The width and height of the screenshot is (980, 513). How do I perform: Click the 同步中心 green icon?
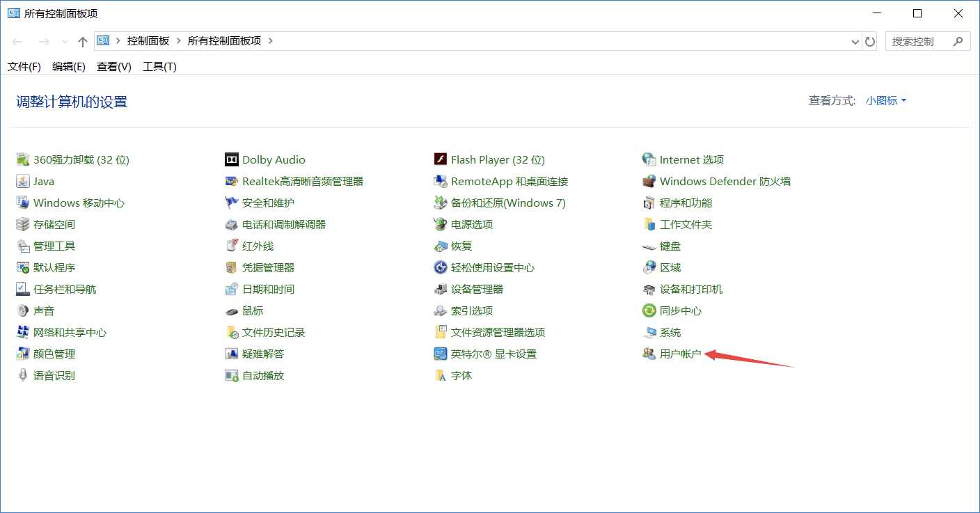pos(649,310)
